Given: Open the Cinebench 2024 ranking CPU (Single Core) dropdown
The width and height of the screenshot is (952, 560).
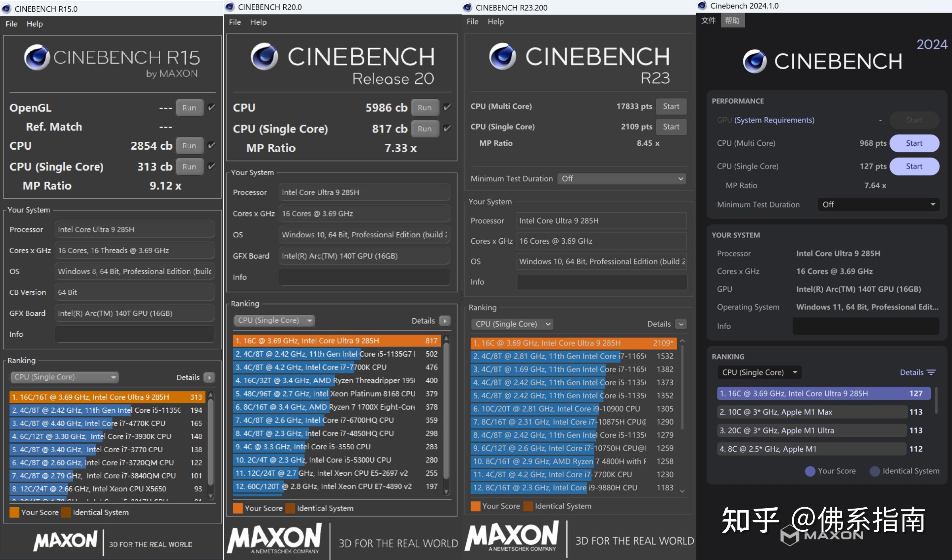Looking at the screenshot, I should tap(759, 372).
